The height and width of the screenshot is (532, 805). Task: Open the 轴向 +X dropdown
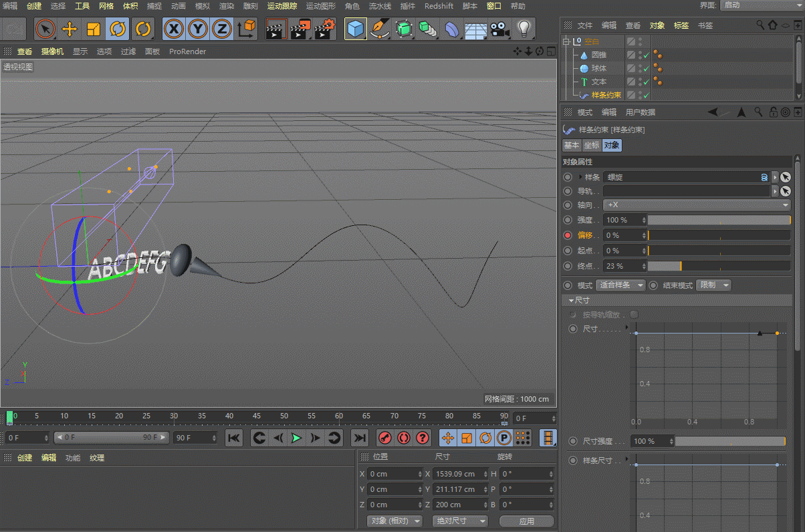tap(697, 205)
